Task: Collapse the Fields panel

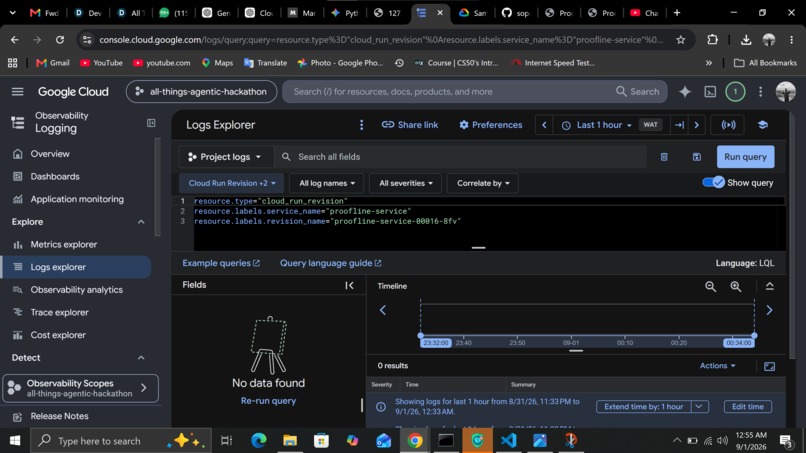Action: [350, 285]
